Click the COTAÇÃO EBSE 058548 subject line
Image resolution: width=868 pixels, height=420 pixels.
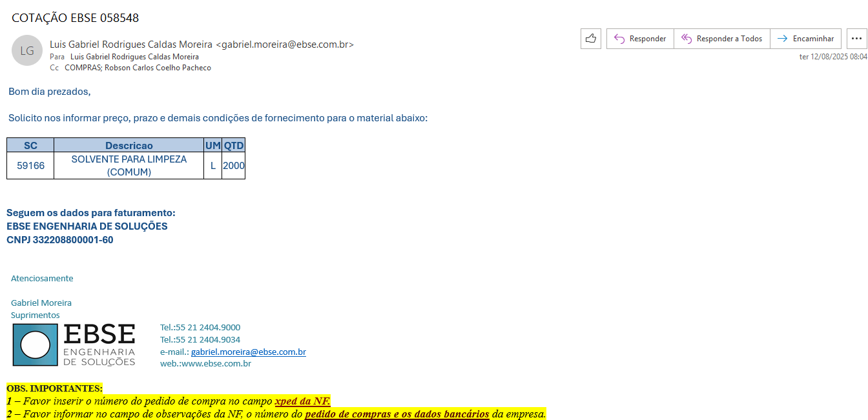(76, 18)
